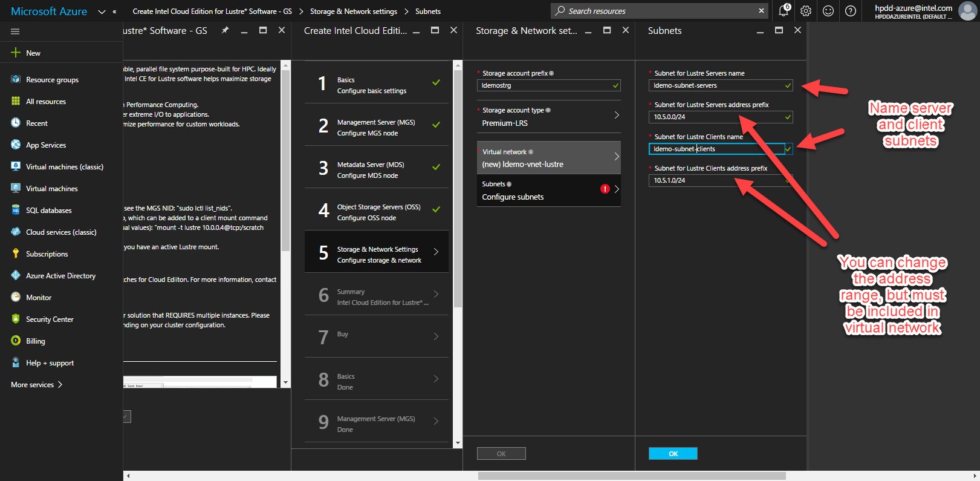
Task: Click the Storage account prefix field
Action: coord(549,85)
